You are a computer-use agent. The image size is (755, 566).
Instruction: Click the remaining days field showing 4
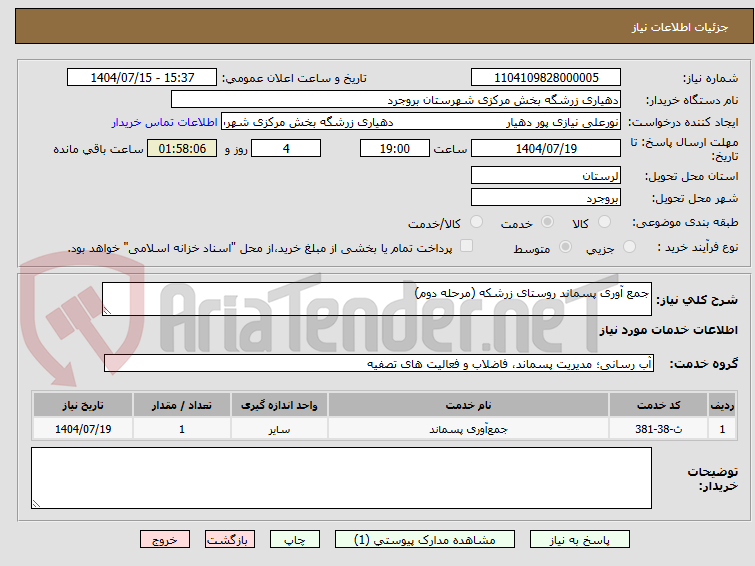(x=286, y=148)
